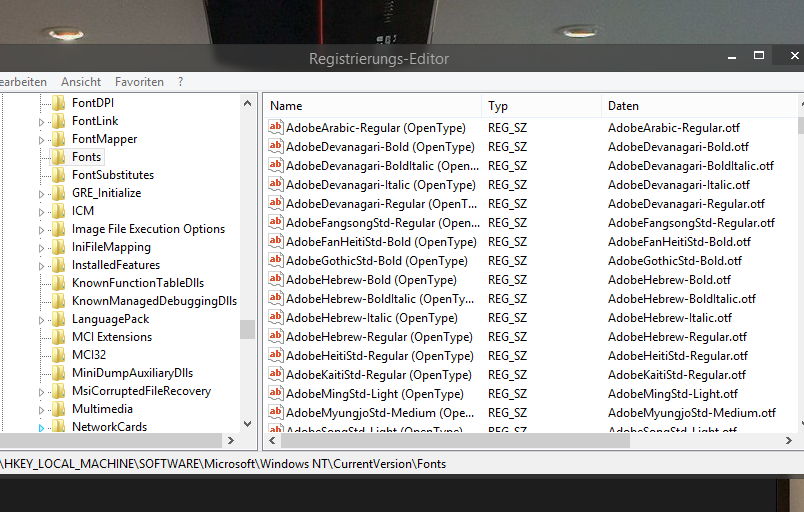The height and width of the screenshot is (512, 804).
Task: Click the FontSubstitutes folder icon
Action: [59, 175]
